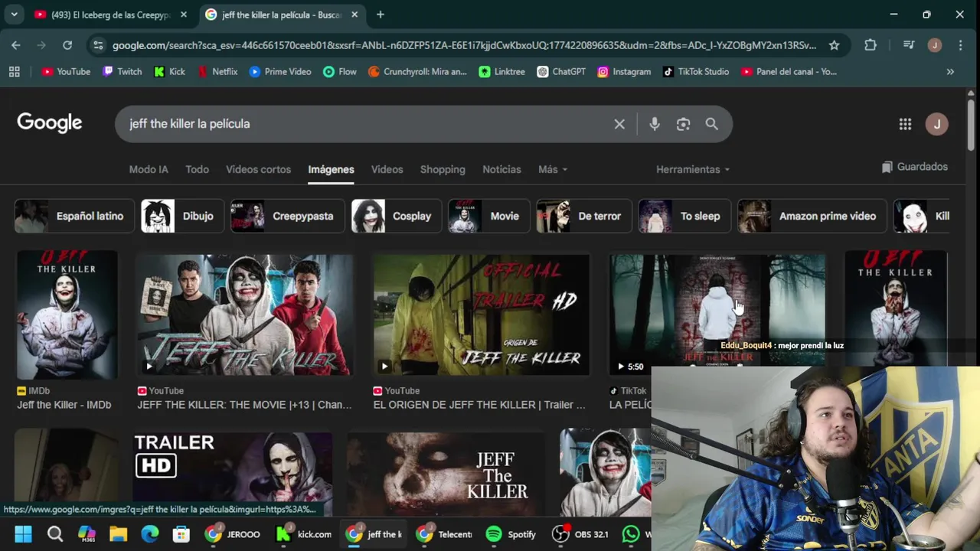Click the Google search magnifier icon
This screenshot has height=551, width=980.
pos(711,124)
